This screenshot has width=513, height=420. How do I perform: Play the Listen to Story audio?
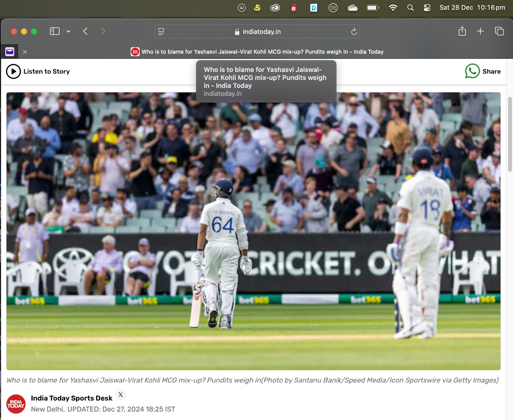click(13, 71)
